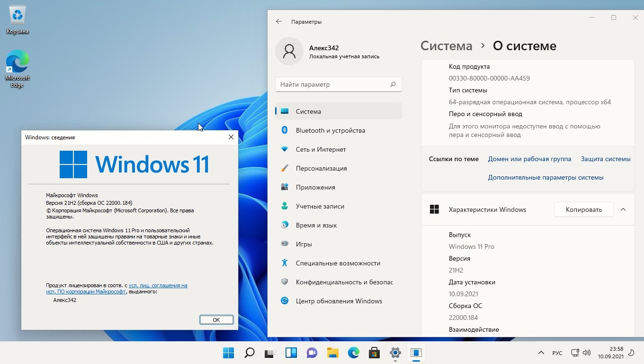Open 'Bluetooth и устройства' section

point(338,130)
